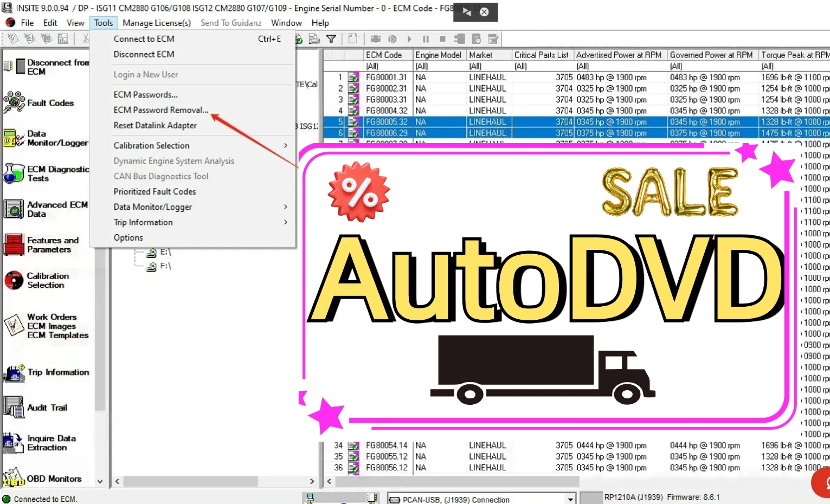Open Trip Information from the sidebar
The width and height of the screenshot is (830, 504).
pos(14,373)
